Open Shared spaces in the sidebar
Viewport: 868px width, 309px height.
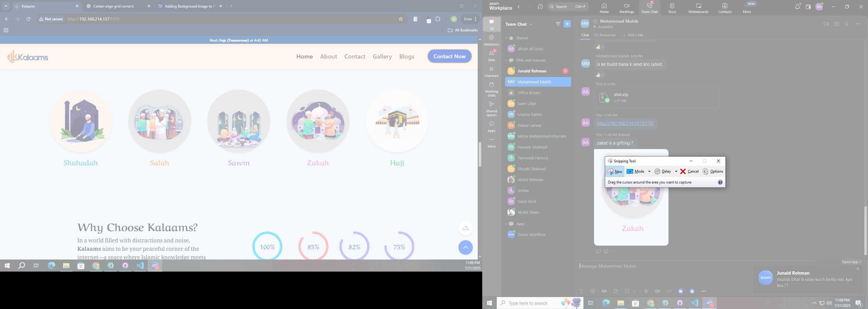[492, 109]
